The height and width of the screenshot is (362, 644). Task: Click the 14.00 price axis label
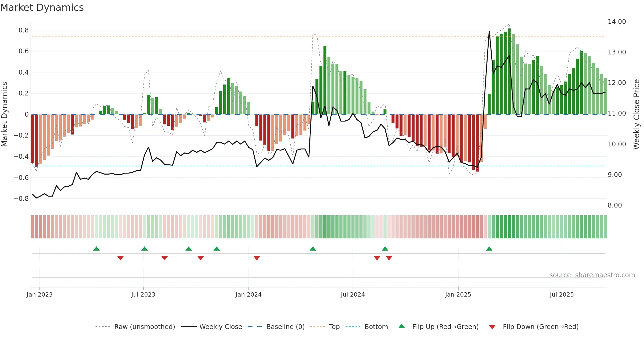click(x=617, y=21)
